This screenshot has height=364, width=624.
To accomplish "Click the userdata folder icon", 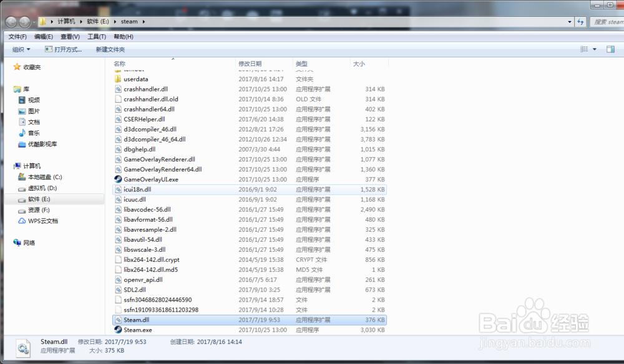I will (118, 79).
